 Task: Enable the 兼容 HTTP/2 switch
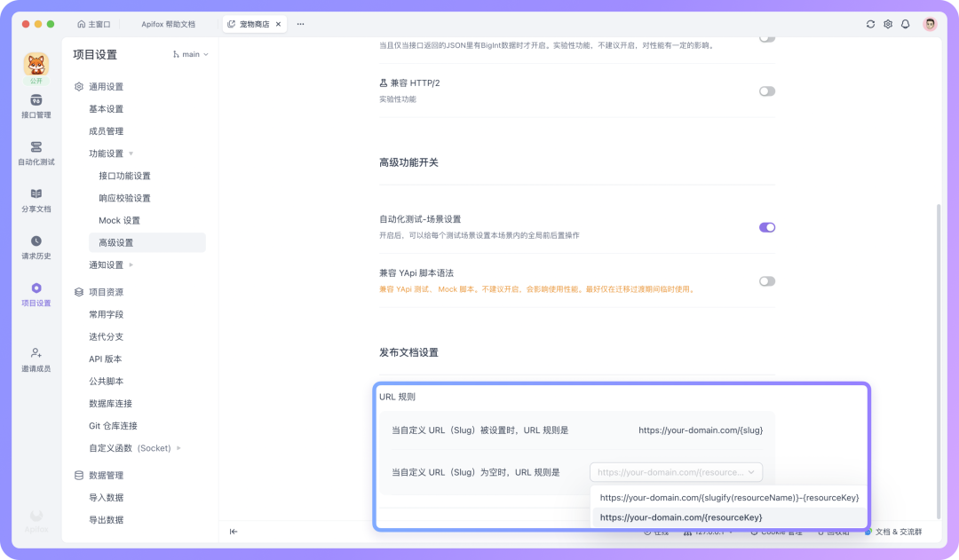(767, 91)
